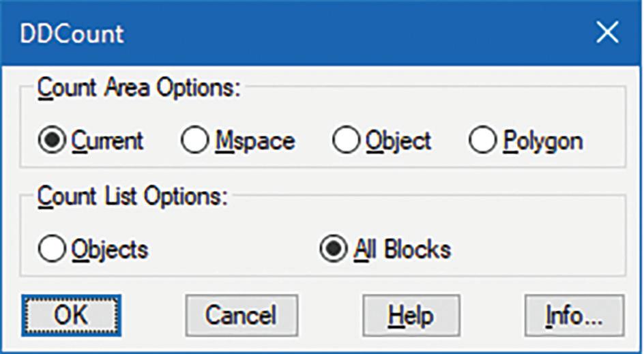Close the DDCount dialog with X

[x=606, y=33]
